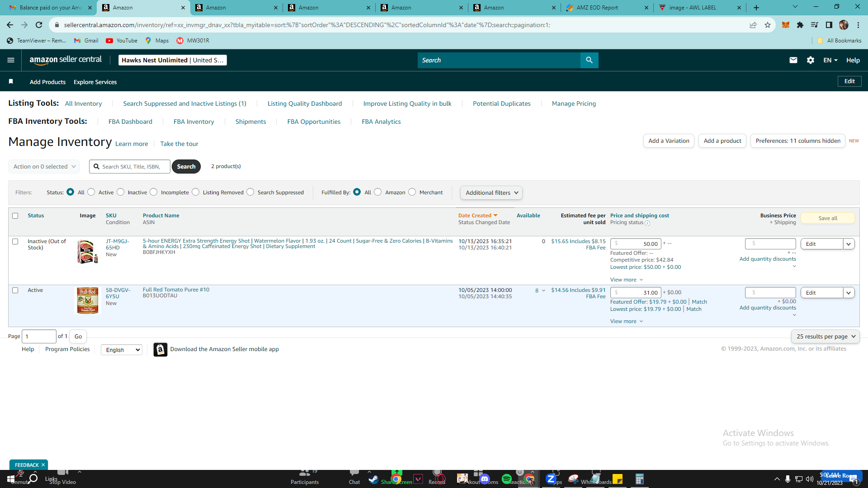868x488 pixels.
Task: Bookmark this page with the star icon
Action: tap(768, 25)
